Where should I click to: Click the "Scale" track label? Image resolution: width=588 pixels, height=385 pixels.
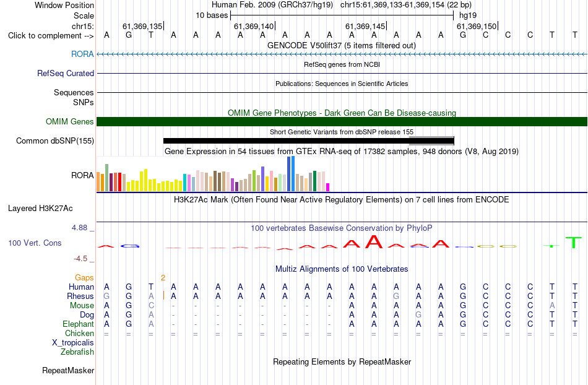click(84, 15)
